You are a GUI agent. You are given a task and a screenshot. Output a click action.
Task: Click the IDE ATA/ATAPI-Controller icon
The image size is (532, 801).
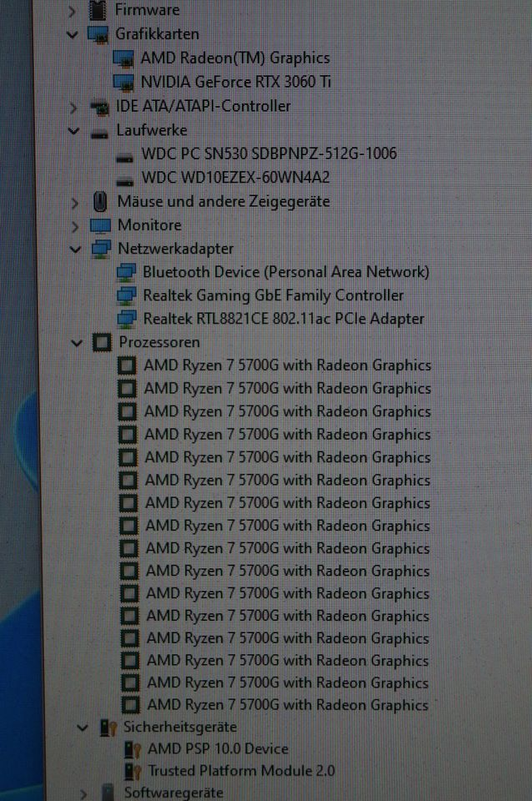click(99, 108)
